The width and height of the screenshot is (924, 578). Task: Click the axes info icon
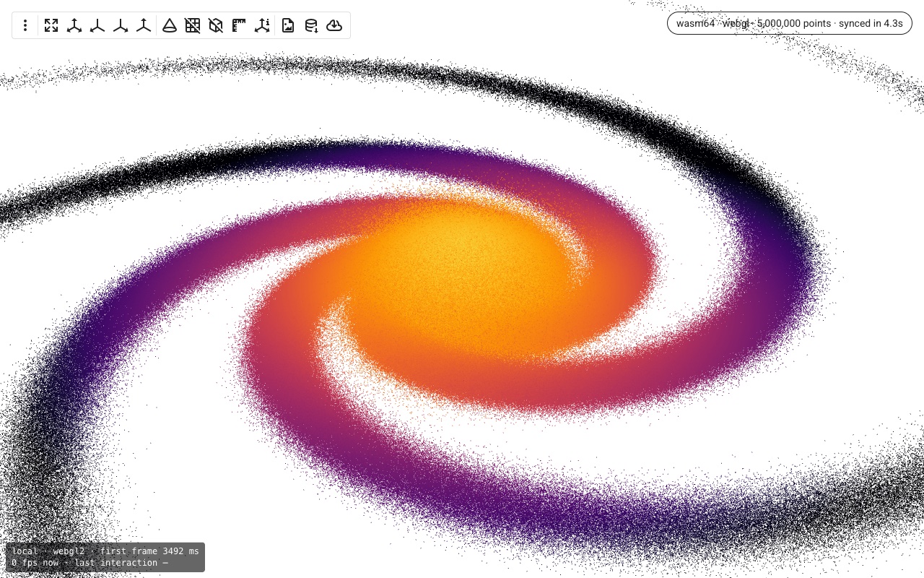tap(262, 25)
